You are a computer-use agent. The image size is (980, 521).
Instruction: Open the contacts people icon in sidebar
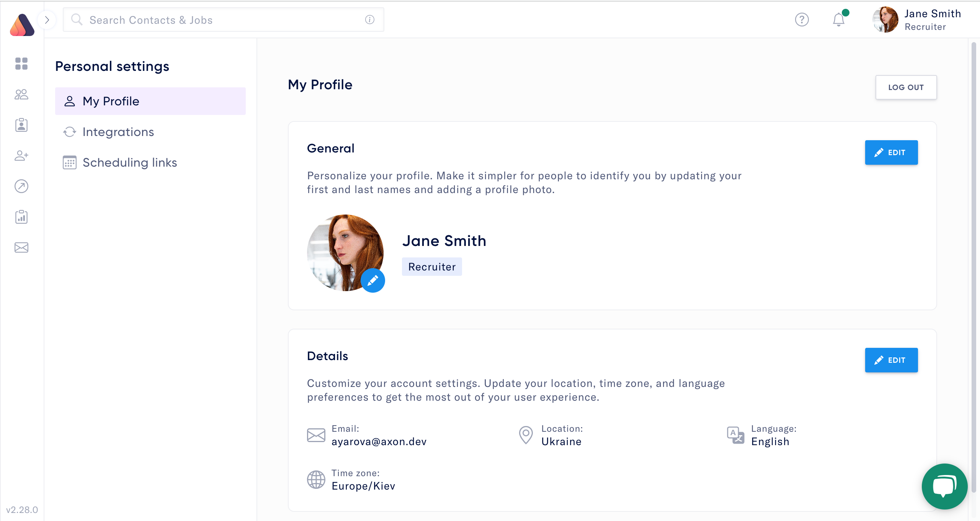(x=21, y=94)
